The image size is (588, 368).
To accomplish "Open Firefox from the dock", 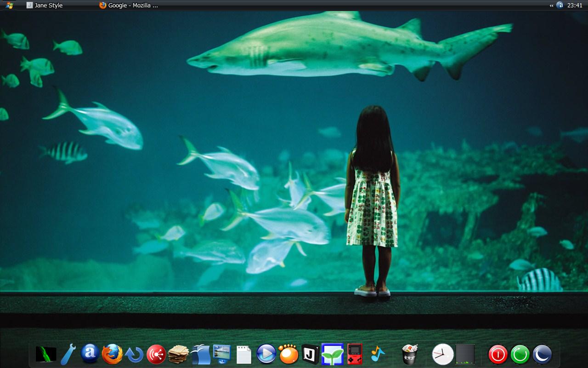I will 112,354.
